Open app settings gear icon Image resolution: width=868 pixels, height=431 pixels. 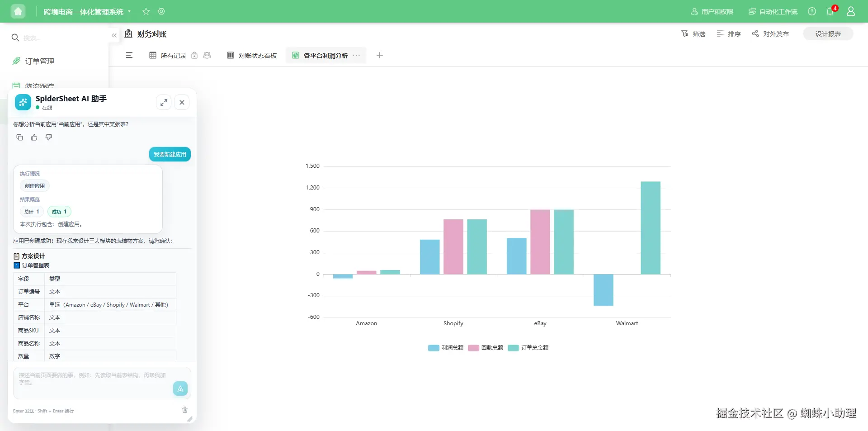[161, 12]
